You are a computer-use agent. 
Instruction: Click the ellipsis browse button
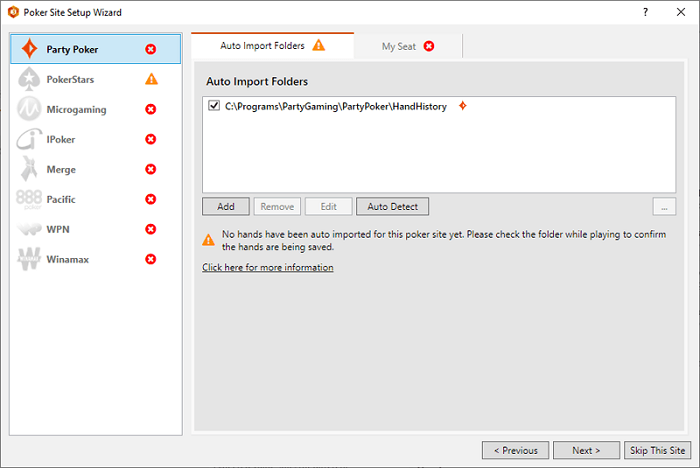[664, 206]
